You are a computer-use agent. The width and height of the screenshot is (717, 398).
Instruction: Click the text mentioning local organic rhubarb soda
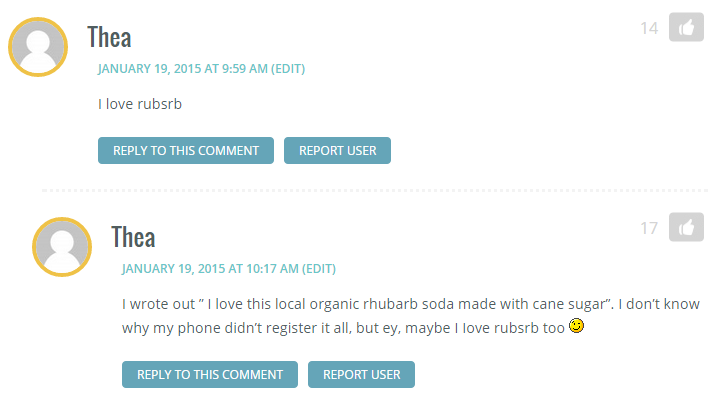411,316
